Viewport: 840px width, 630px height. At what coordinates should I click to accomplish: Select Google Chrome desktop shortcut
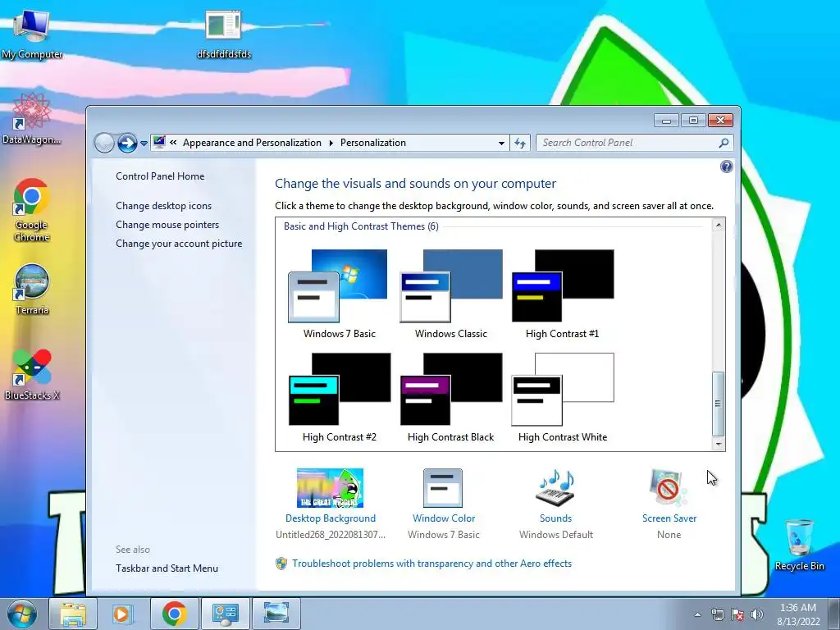32,209
